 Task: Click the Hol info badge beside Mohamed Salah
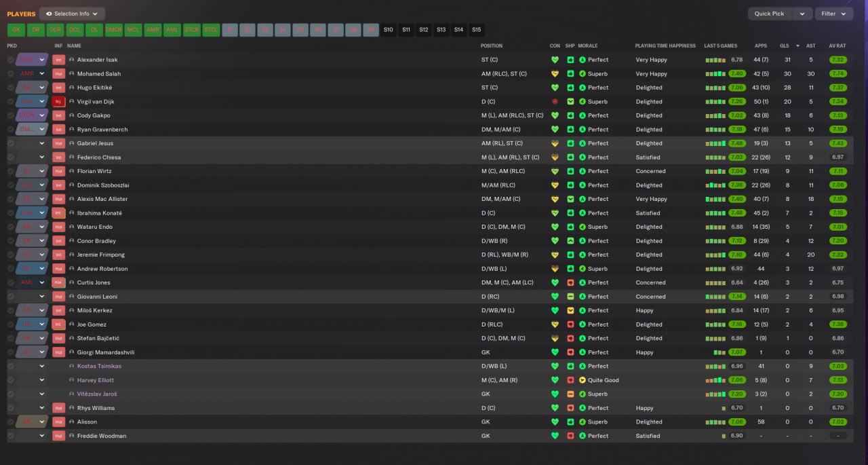tap(58, 74)
